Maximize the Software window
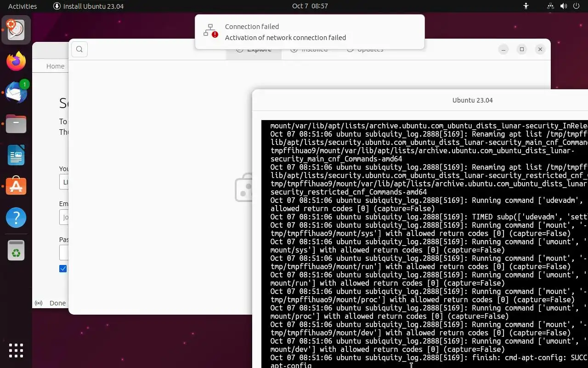Viewport: 588px width, 368px height. pyautogui.click(x=522, y=49)
